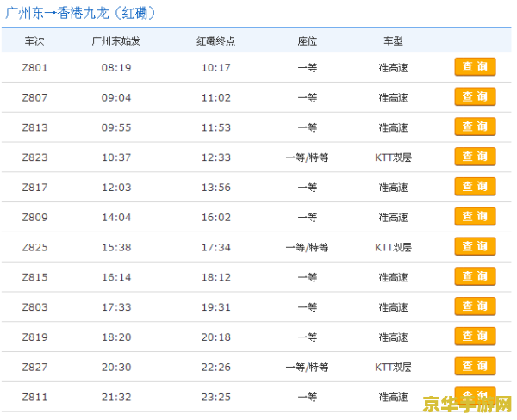Click departure time 15:38
This screenshot has width=517, height=420.
(116, 248)
